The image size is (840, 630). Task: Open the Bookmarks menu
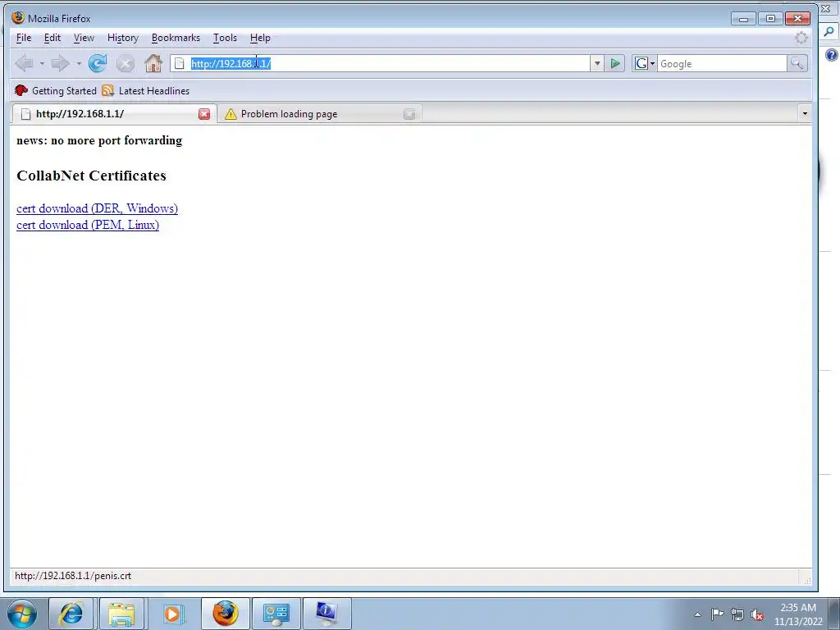pyautogui.click(x=176, y=38)
